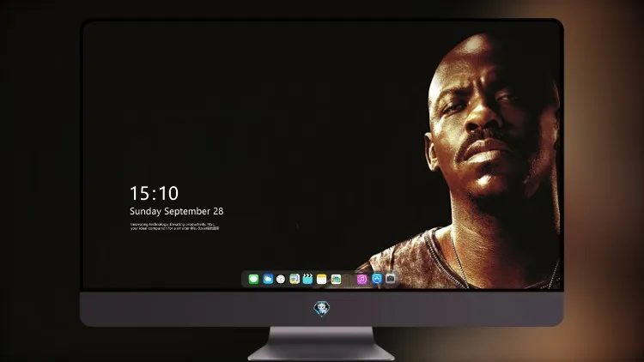This screenshot has width=644, height=362.
Task: Open the green Messages app in dock
Action: click(253, 279)
